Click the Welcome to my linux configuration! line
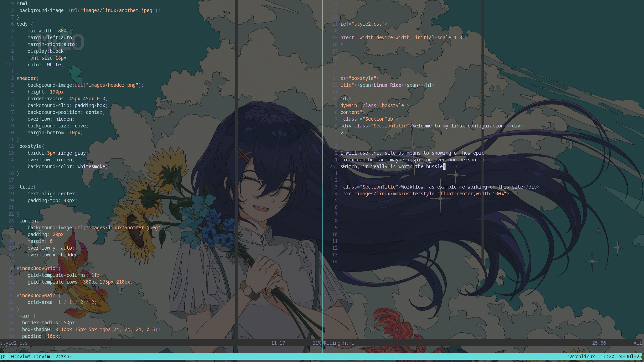Viewport: 644px width, 362px height. point(432,126)
